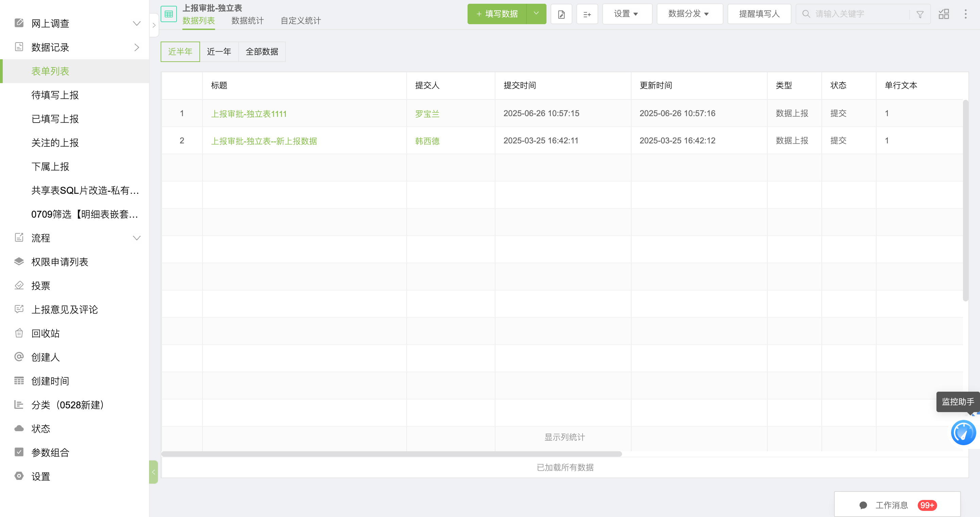This screenshot has height=517, width=980.
Task: Open the 填写数据 dropdown arrow
Action: tap(536, 14)
